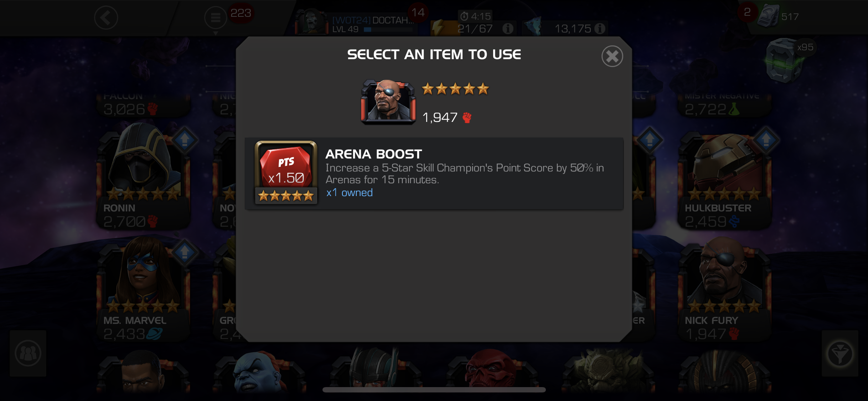Select Nick Fury card in roster
The height and width of the screenshot is (401, 868).
coord(725,289)
